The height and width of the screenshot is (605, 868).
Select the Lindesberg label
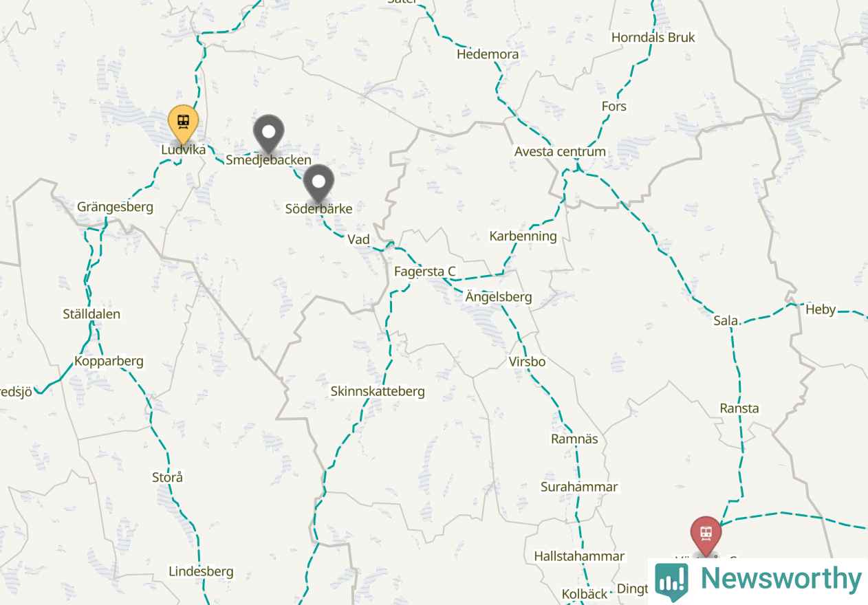(201, 571)
